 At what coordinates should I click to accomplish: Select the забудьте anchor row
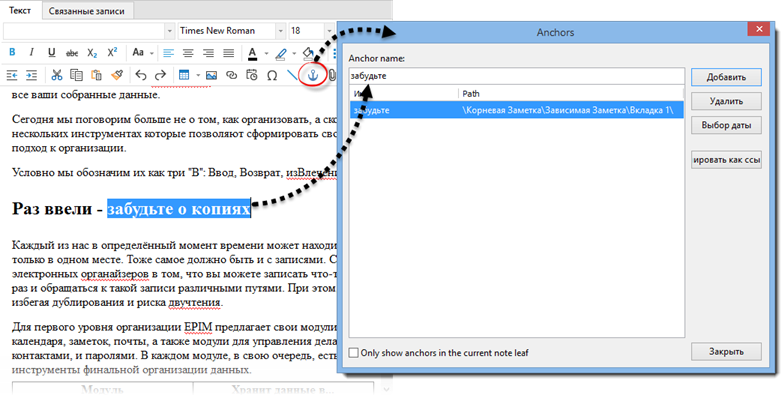click(517, 110)
